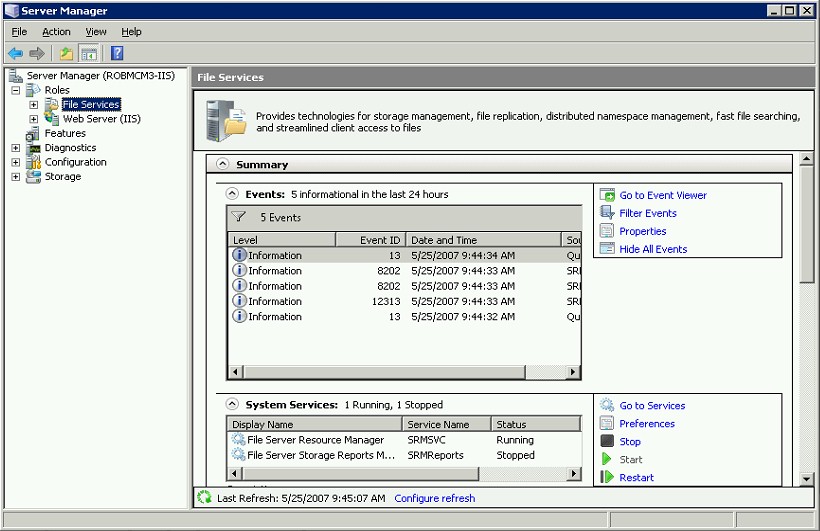Click the Storage node icon in tree
Viewport: 820px width, 531px height.
[x=33, y=177]
